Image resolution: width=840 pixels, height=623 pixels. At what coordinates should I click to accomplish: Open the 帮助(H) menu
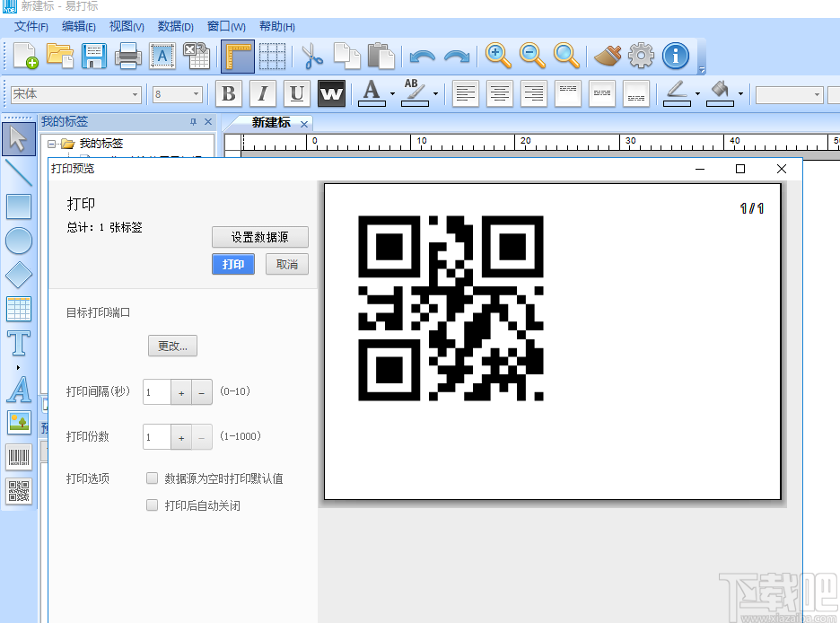pyautogui.click(x=277, y=26)
